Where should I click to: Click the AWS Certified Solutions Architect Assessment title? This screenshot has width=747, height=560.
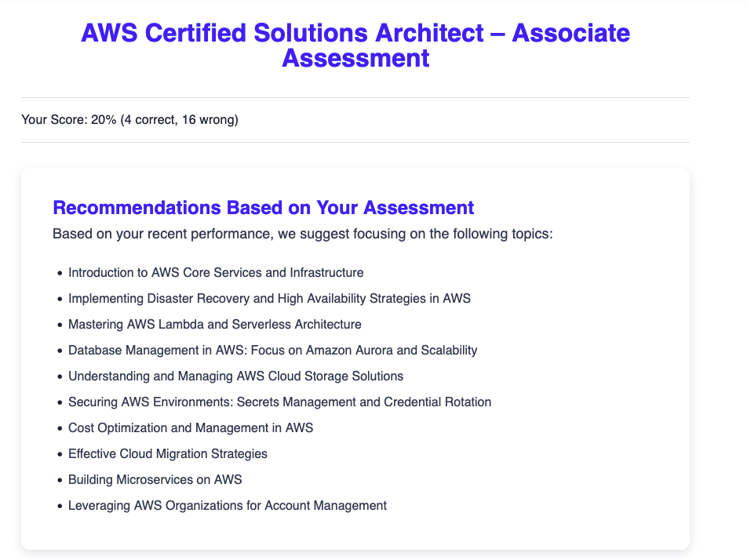coord(355,45)
